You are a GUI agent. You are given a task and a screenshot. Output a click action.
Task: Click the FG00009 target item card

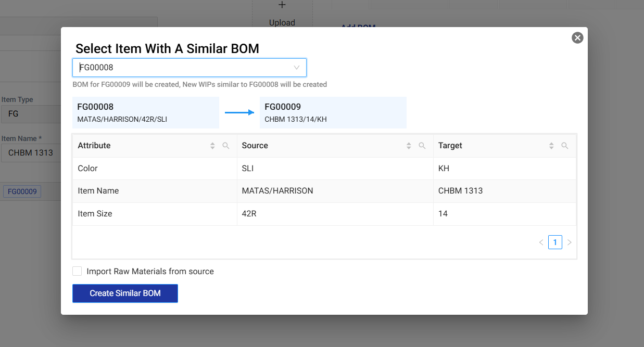pos(333,112)
